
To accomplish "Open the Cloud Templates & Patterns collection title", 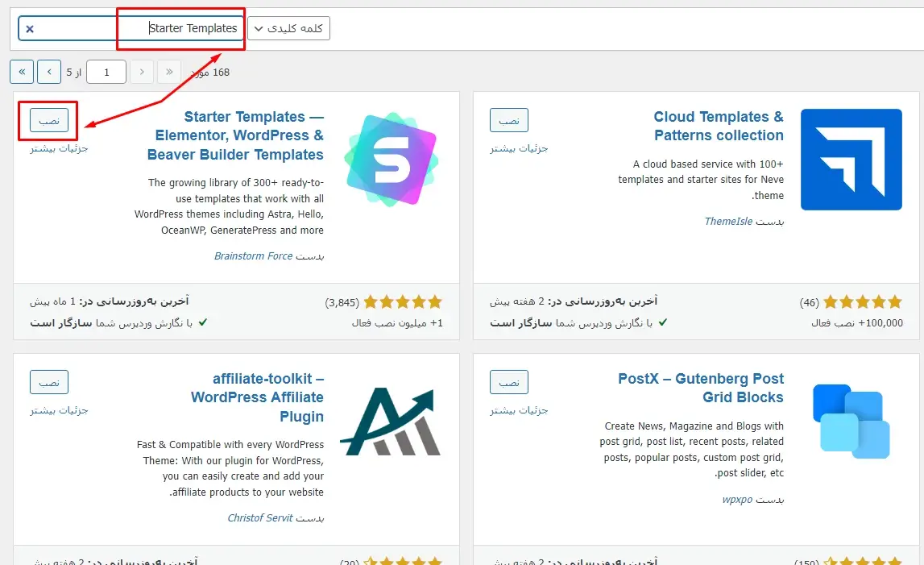I will coord(719,127).
